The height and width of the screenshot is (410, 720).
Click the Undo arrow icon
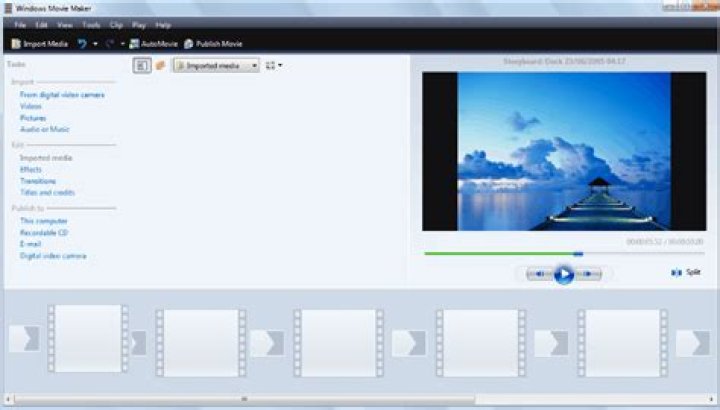(82, 44)
